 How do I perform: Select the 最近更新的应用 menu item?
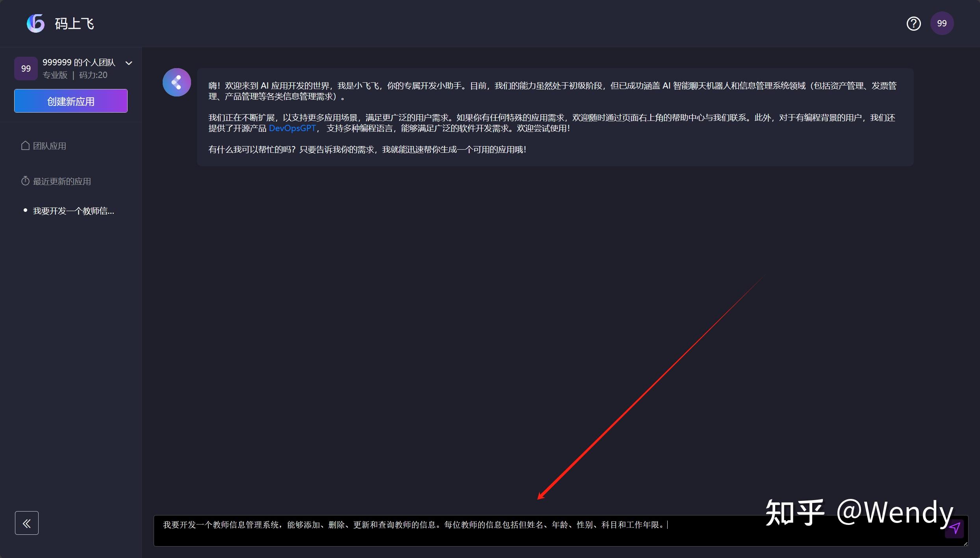tap(61, 181)
